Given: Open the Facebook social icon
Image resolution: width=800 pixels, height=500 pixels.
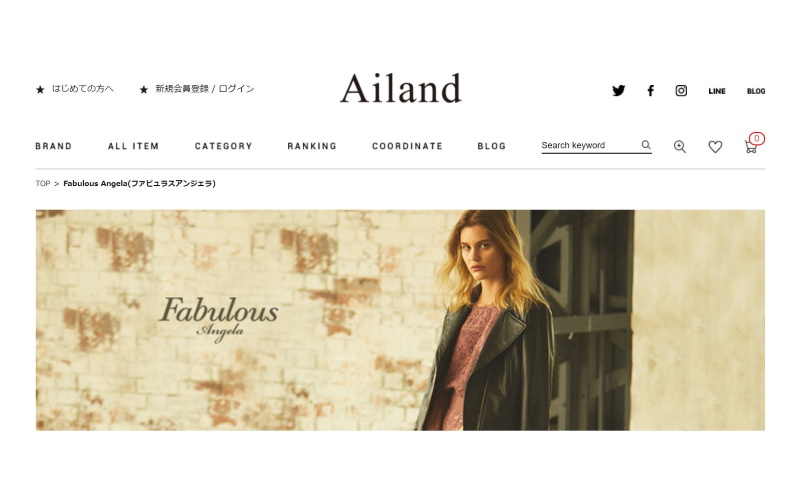Looking at the screenshot, I should click(651, 90).
